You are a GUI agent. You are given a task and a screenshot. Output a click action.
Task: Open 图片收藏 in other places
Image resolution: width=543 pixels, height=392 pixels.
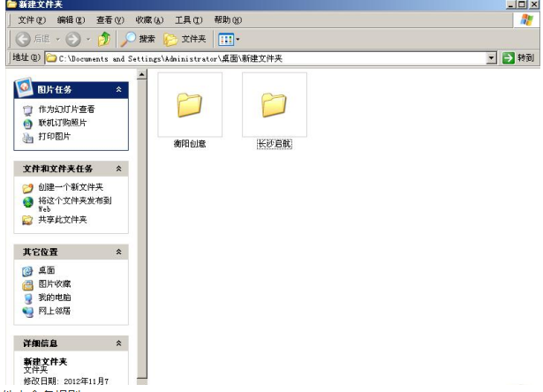coord(55,284)
